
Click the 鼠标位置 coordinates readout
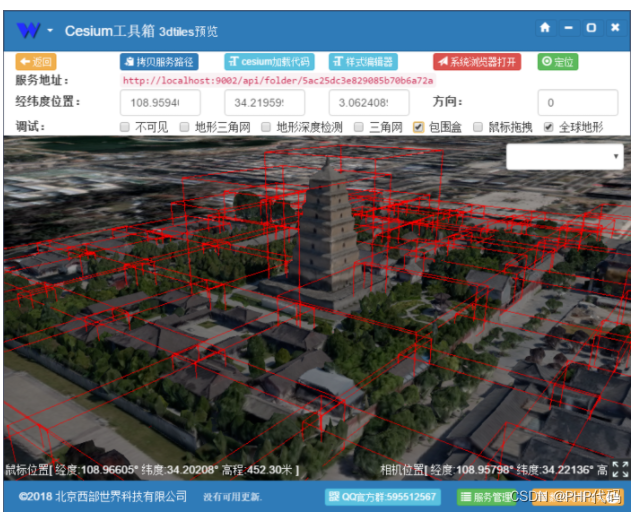[152, 470]
